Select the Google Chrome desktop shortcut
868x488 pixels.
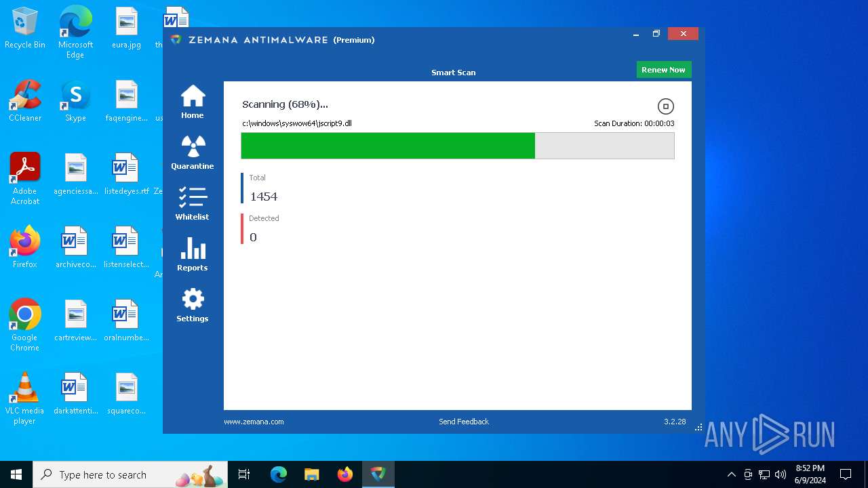pos(25,325)
